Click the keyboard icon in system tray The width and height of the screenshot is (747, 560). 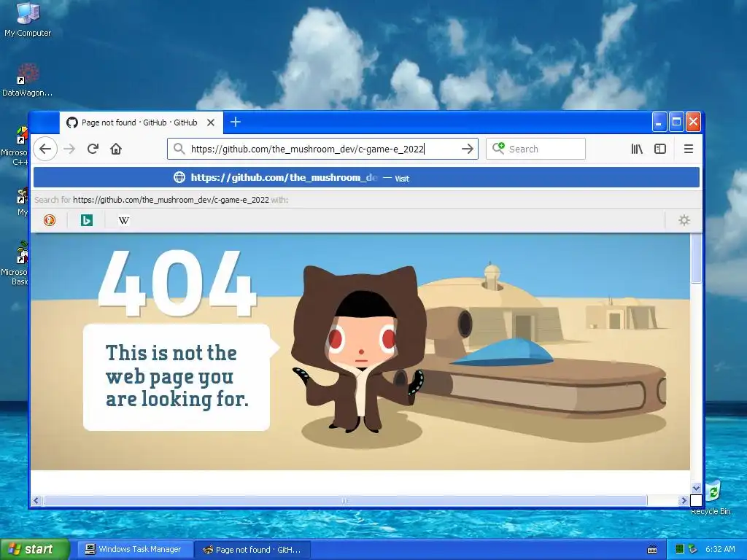click(652, 550)
